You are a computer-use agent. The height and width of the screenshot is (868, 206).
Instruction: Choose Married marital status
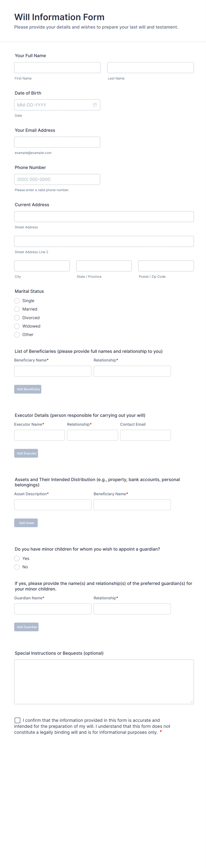17,309
